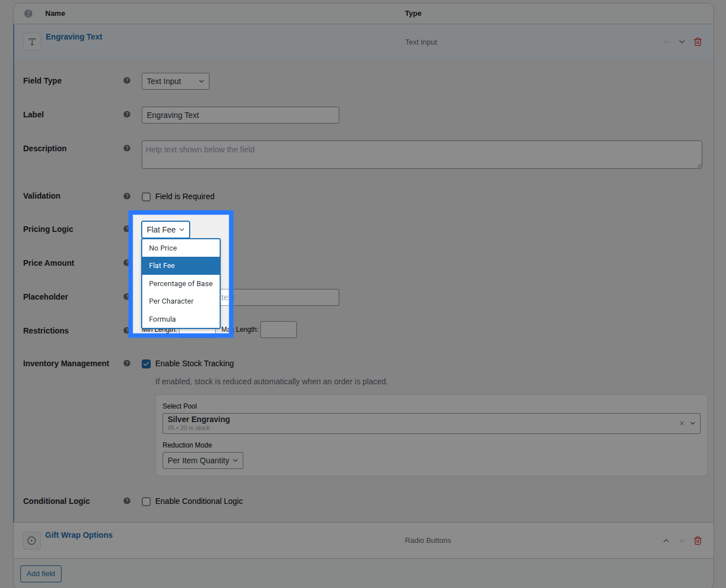Open the help tooltip for Validation
This screenshot has width=726, height=588.
(x=127, y=196)
